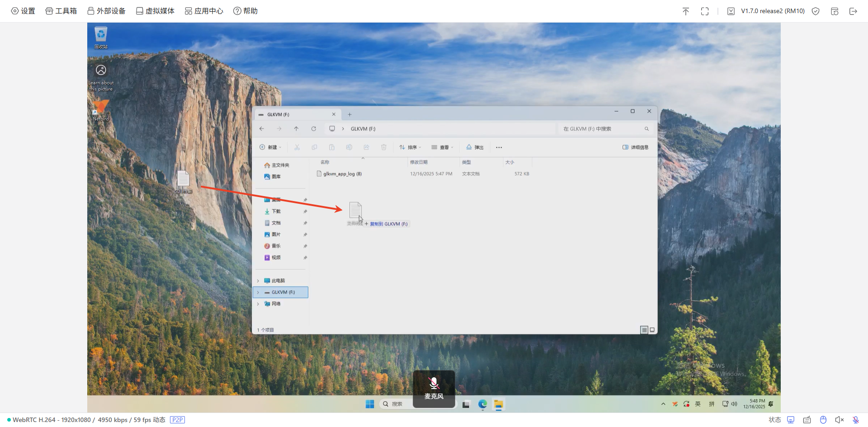Click the 新建 (New) button
The width and height of the screenshot is (868, 427).
[270, 147]
